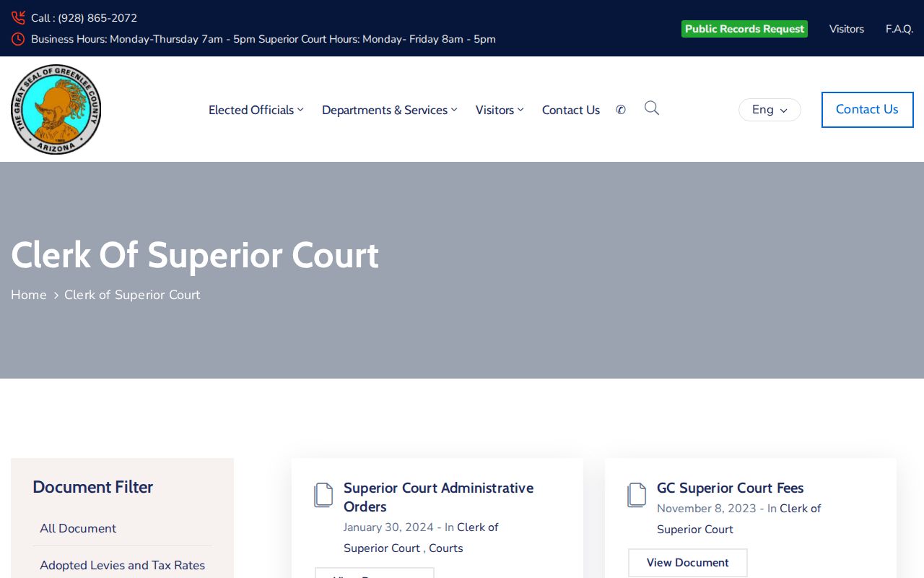924x578 pixels.
Task: Go to Home in the breadcrumb
Action: pyautogui.click(x=29, y=295)
